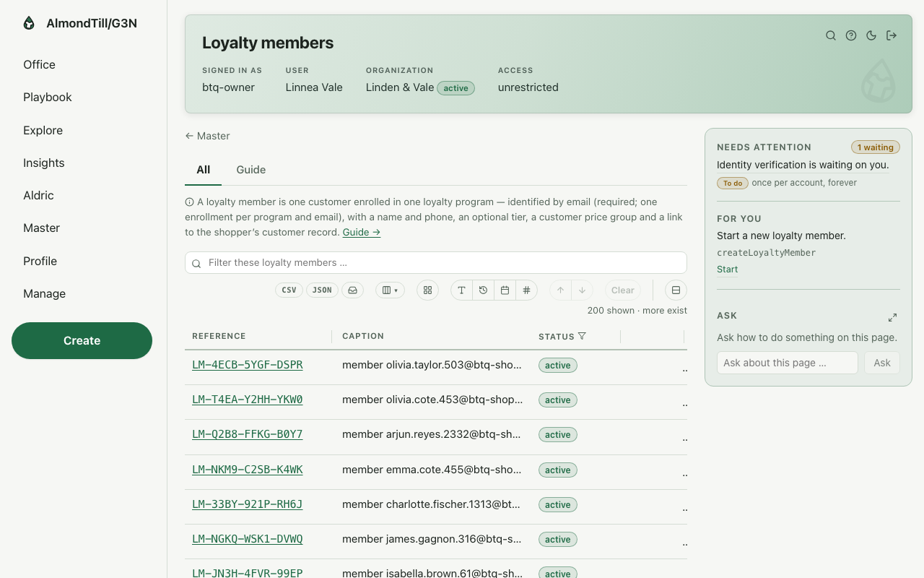
Task: Open member LM-Q2B8-FFKG-B0Y7
Action: 247,434
